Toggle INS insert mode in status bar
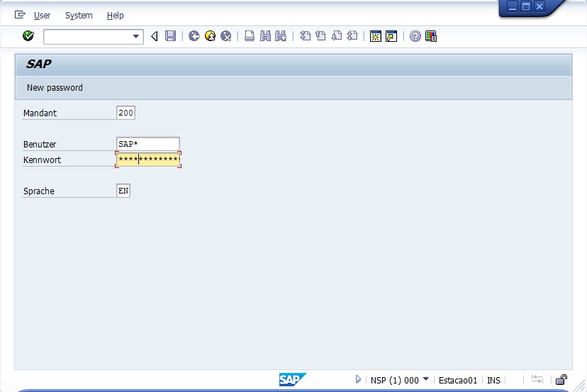This screenshot has height=392, width=587. click(x=493, y=381)
